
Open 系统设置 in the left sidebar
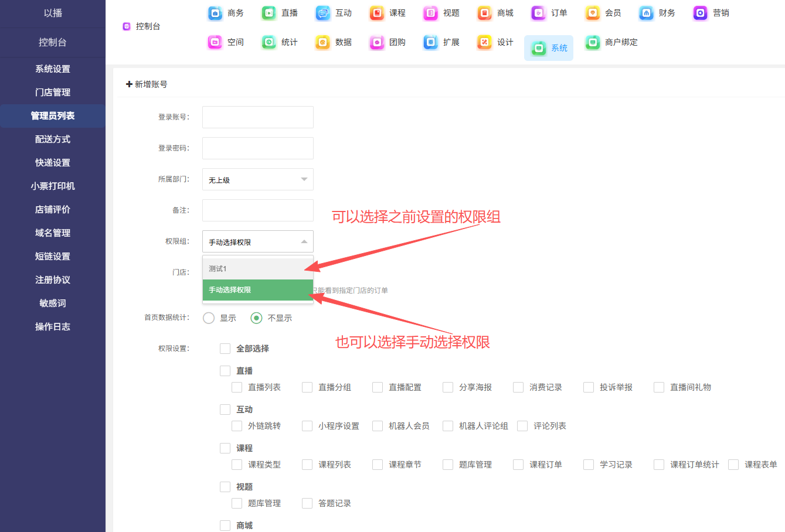tap(53, 69)
